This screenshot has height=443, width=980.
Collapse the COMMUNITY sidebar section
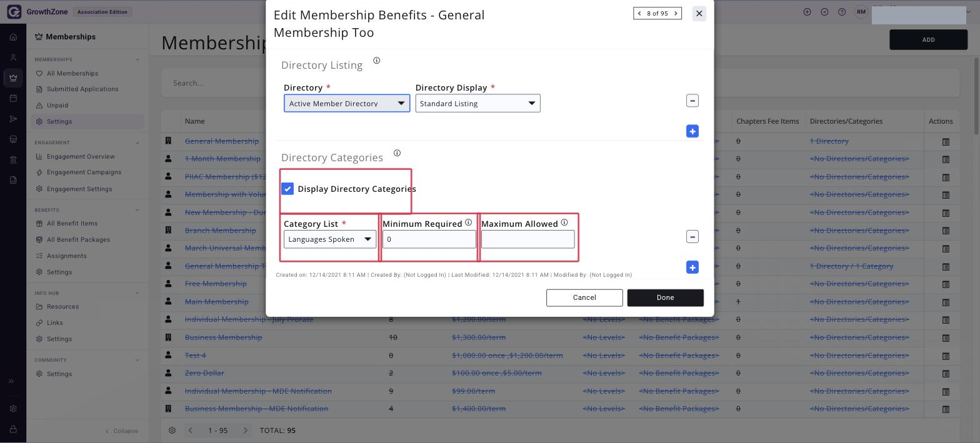(137, 361)
